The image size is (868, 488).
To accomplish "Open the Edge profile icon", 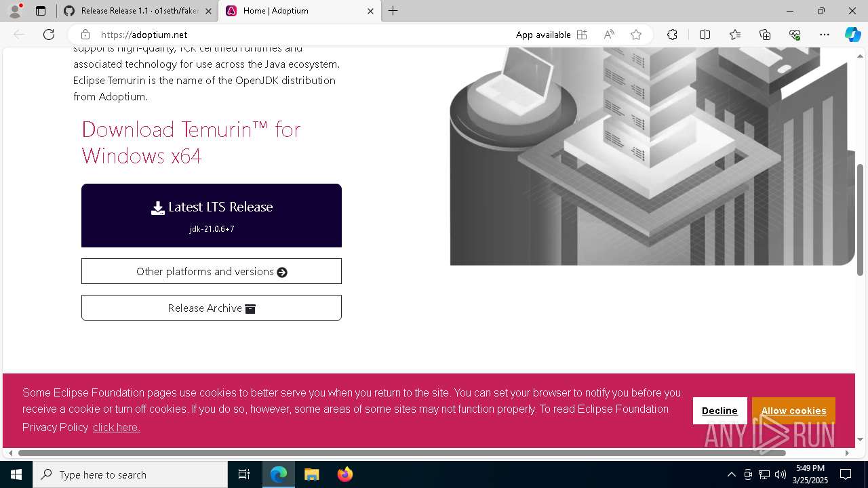I will pos(15,11).
